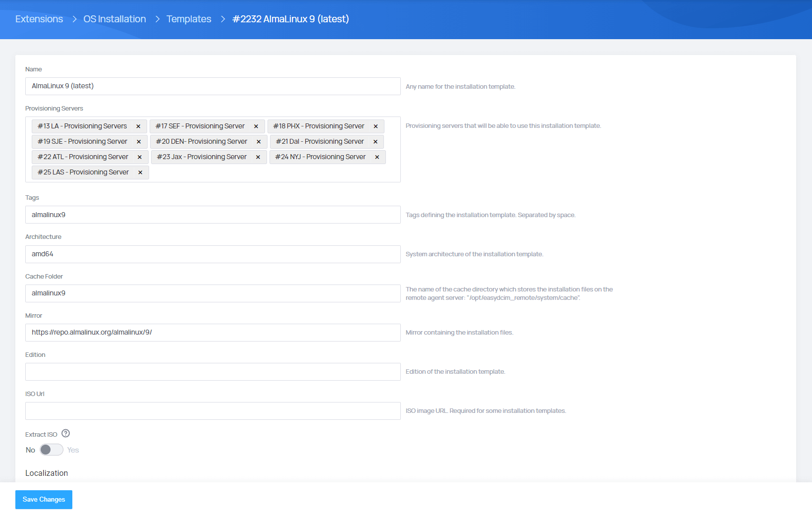Remove #23 Jax - Provisioning Server tag
This screenshot has width=812, height=517.
click(x=258, y=157)
